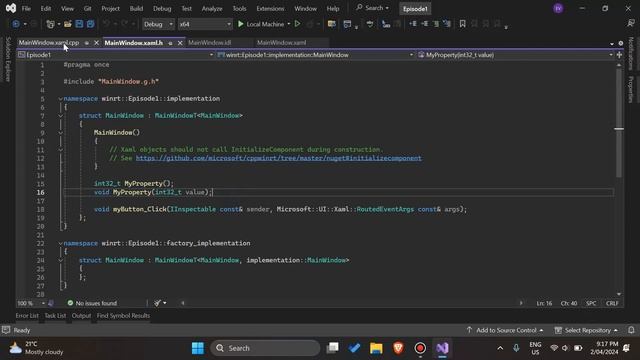Click the New Project toolbar icon
640x360 pixels.
click(x=50, y=24)
